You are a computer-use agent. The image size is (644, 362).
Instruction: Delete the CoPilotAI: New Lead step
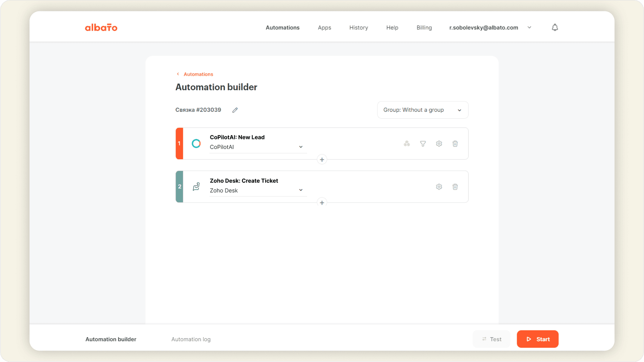click(x=455, y=144)
